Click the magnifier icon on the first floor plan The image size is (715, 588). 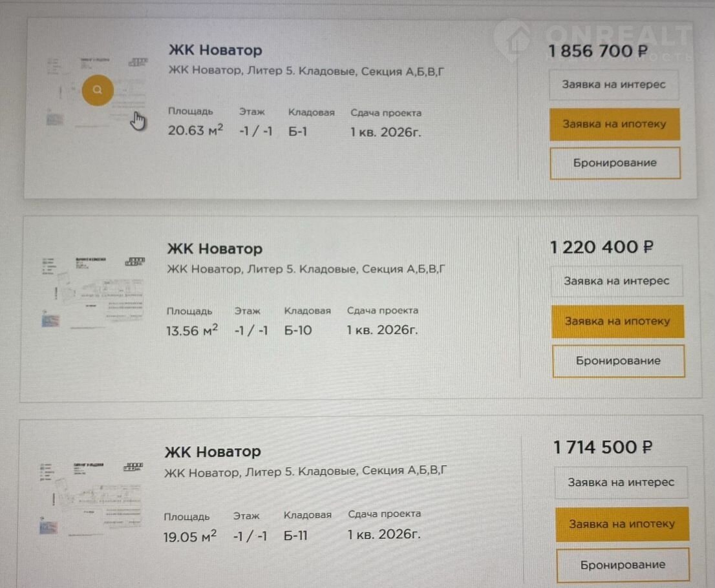[98, 90]
